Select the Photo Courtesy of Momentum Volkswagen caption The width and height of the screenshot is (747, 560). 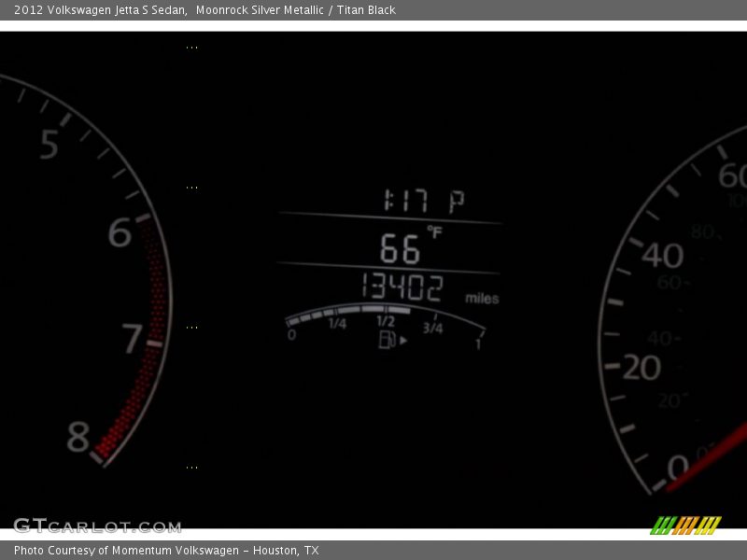(166, 551)
